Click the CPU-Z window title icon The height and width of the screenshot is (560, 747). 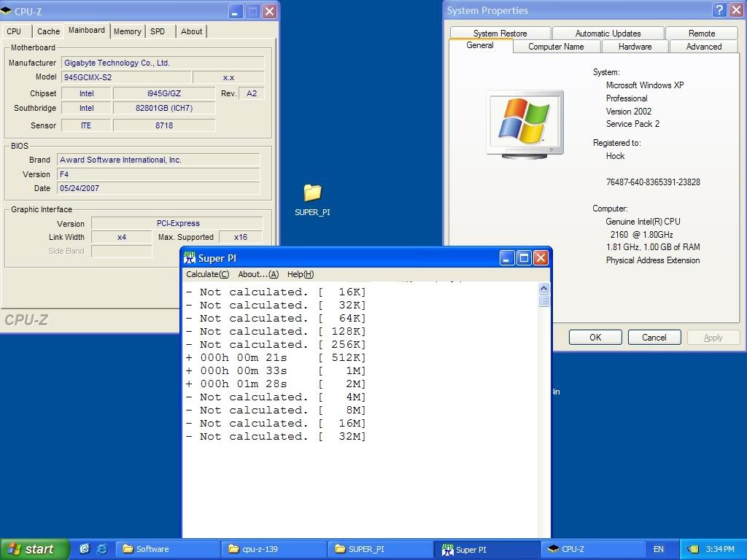[7, 12]
